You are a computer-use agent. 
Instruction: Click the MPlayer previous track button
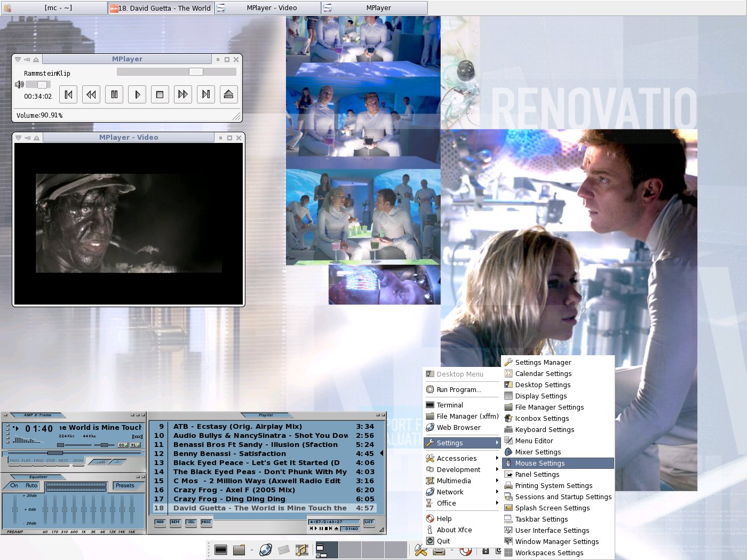click(x=68, y=94)
